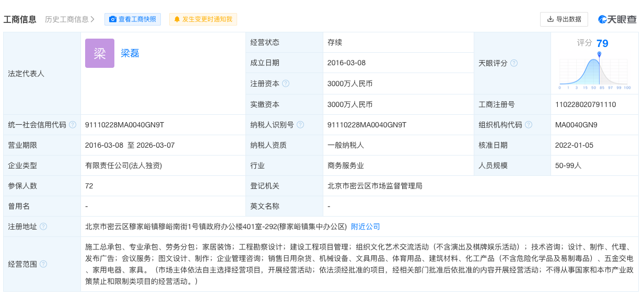Open 历史工商信息 link
644x298 pixels.
69,19
